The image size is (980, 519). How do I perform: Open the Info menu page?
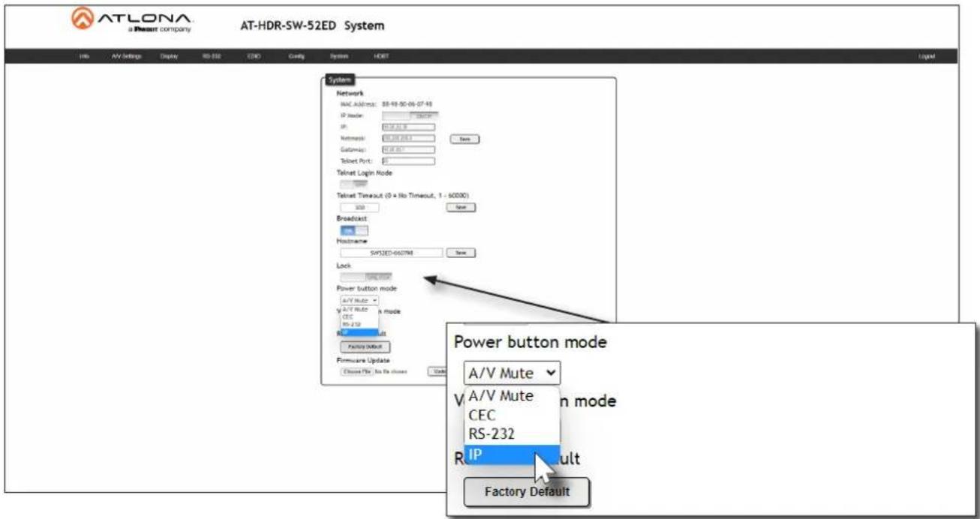click(x=84, y=57)
